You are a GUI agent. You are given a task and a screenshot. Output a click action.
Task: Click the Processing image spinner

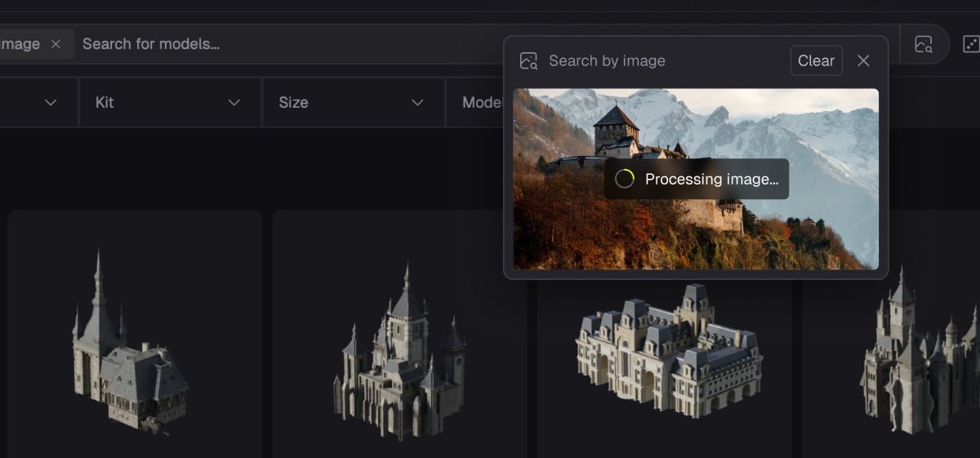click(x=625, y=179)
